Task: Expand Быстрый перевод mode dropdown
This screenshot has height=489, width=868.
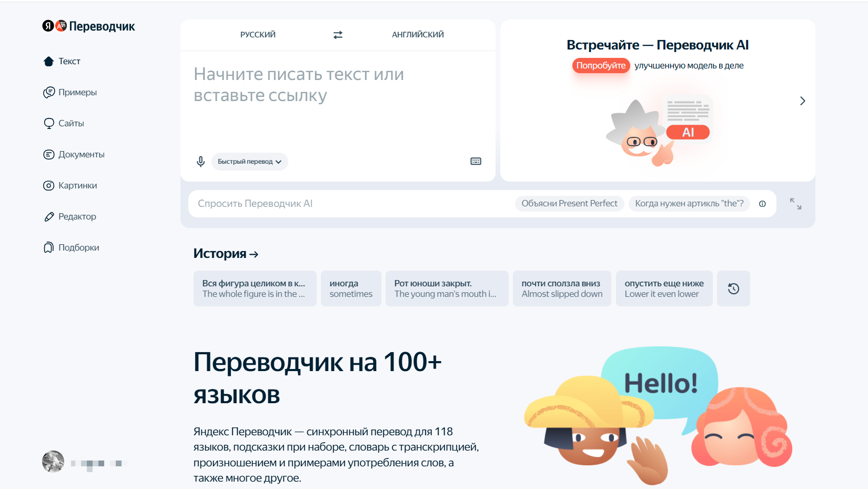Action: coord(250,162)
